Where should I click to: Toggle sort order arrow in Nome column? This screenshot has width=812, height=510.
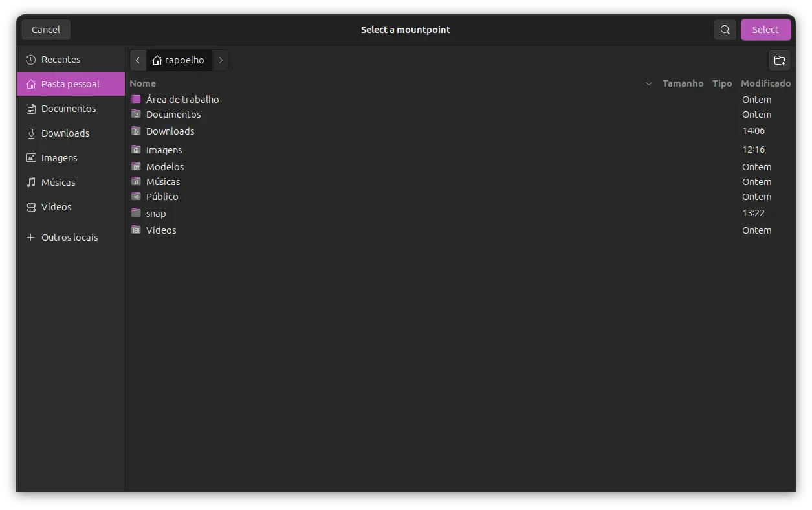pos(648,83)
